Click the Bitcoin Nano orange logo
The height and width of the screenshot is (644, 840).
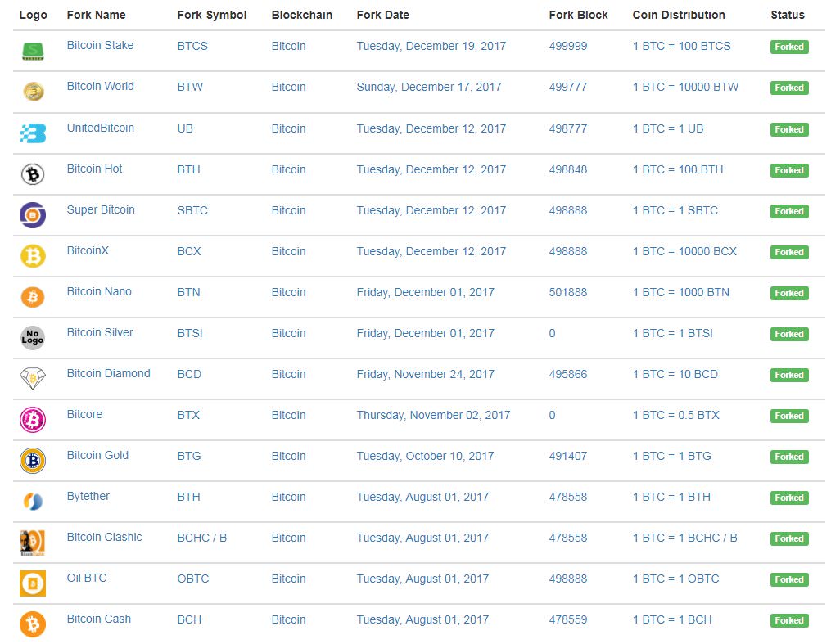pos(33,297)
